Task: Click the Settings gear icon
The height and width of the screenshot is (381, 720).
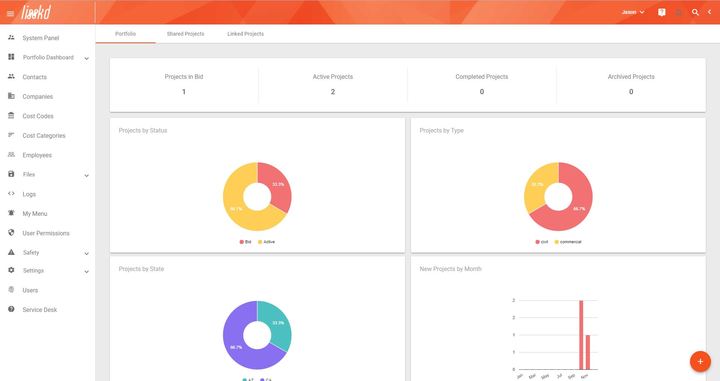Action: pos(11,270)
